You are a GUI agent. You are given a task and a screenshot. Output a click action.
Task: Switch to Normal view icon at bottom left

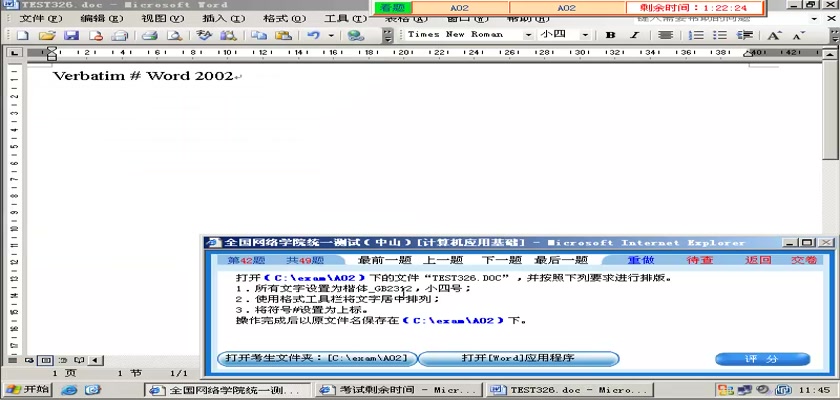[12, 360]
